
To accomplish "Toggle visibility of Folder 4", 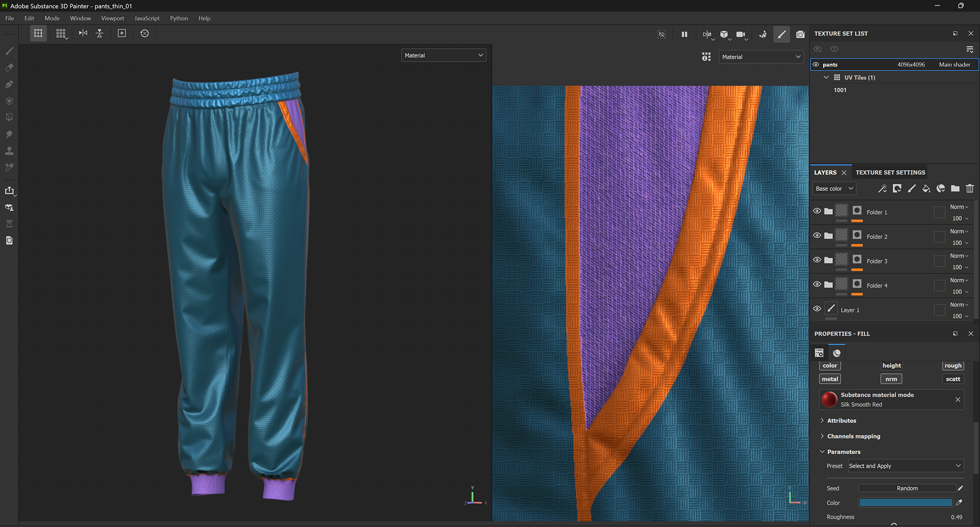I will click(x=817, y=284).
